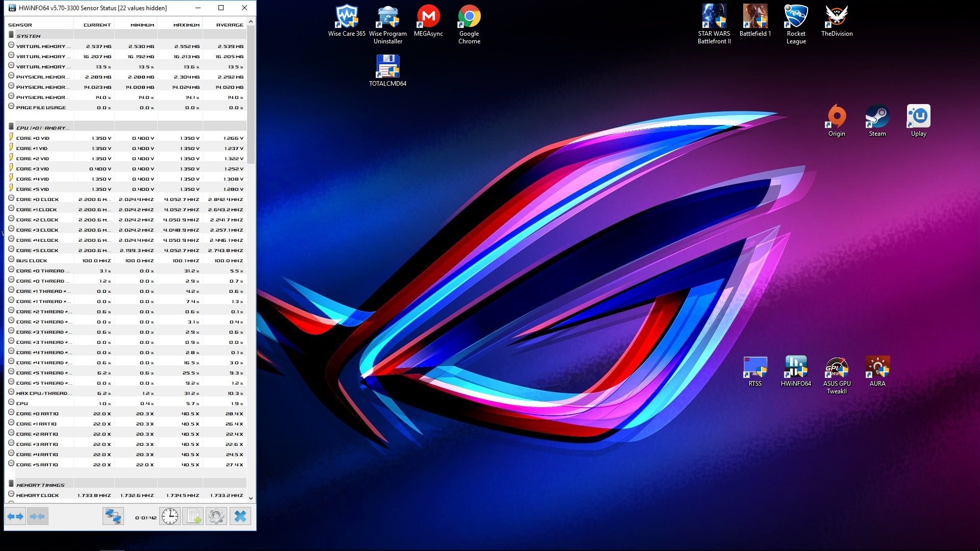The height and width of the screenshot is (551, 980).
Task: Click Bus Clock average value 100.0 MHz
Action: click(x=229, y=261)
